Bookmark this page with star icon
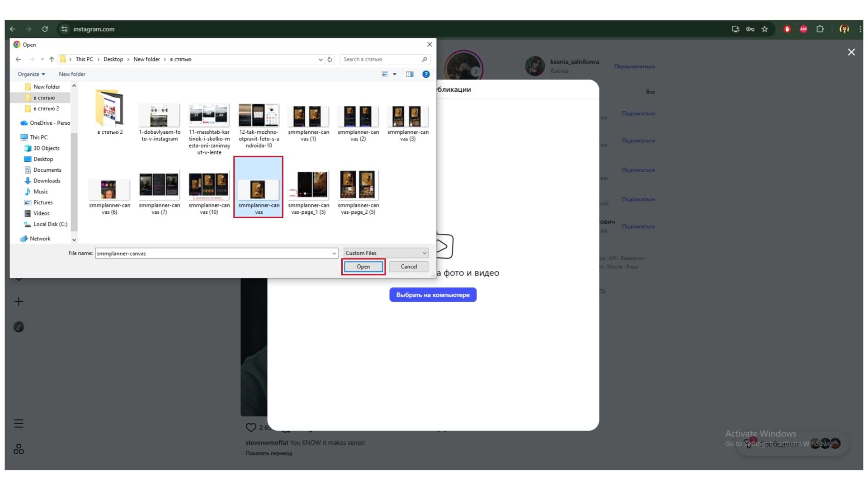This screenshot has height=488, width=868. (x=764, y=29)
